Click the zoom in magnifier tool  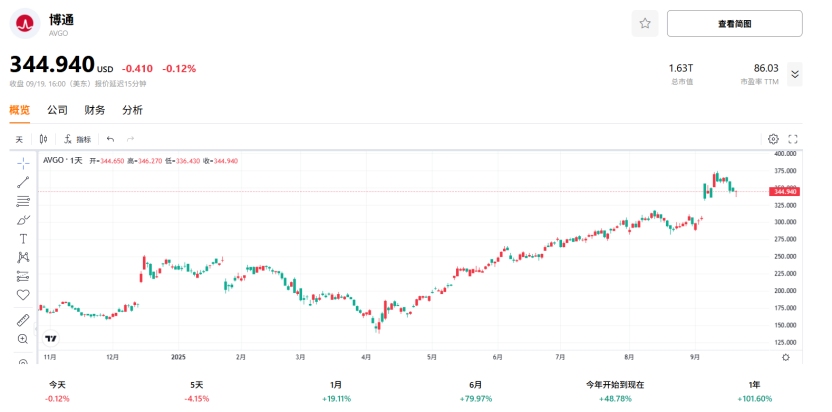pos(23,339)
